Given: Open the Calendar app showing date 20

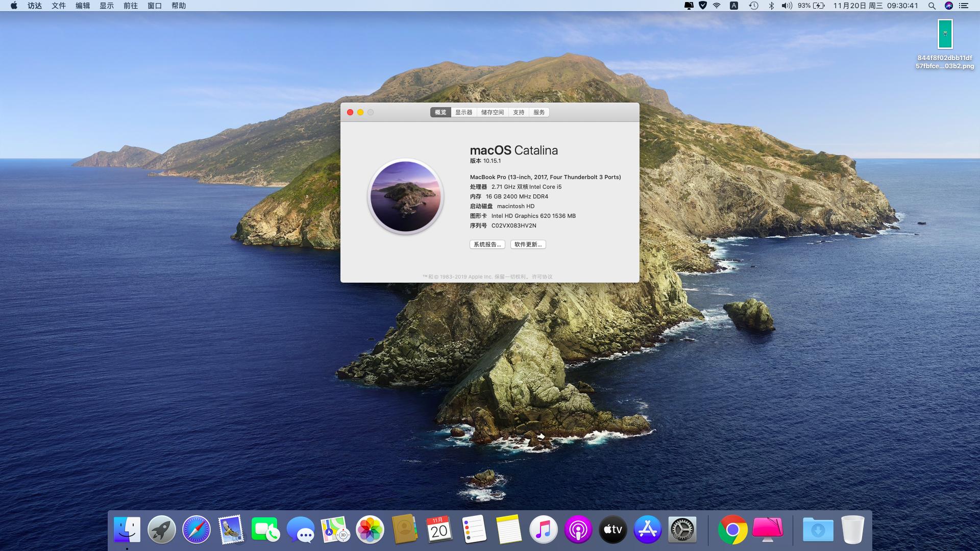Looking at the screenshot, I should point(439,530).
